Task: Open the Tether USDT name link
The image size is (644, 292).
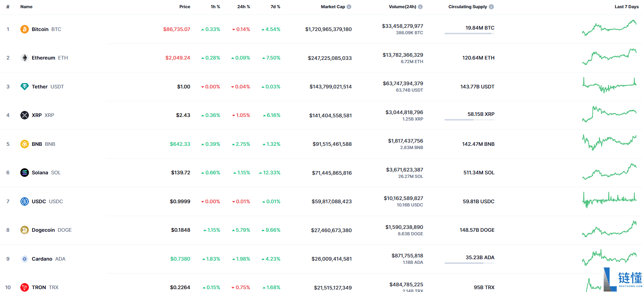Action: 48,87
